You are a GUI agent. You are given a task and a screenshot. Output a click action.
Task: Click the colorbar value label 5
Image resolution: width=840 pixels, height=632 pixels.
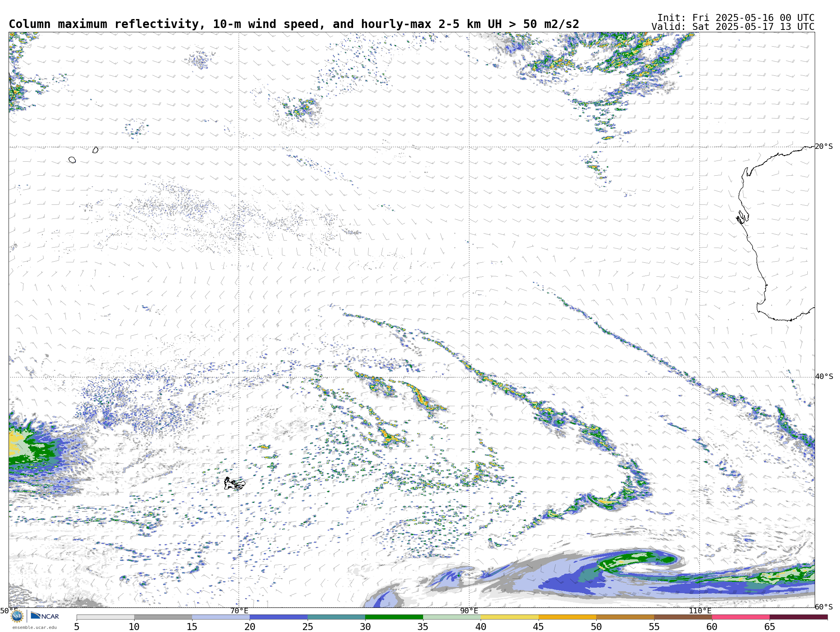(77, 627)
